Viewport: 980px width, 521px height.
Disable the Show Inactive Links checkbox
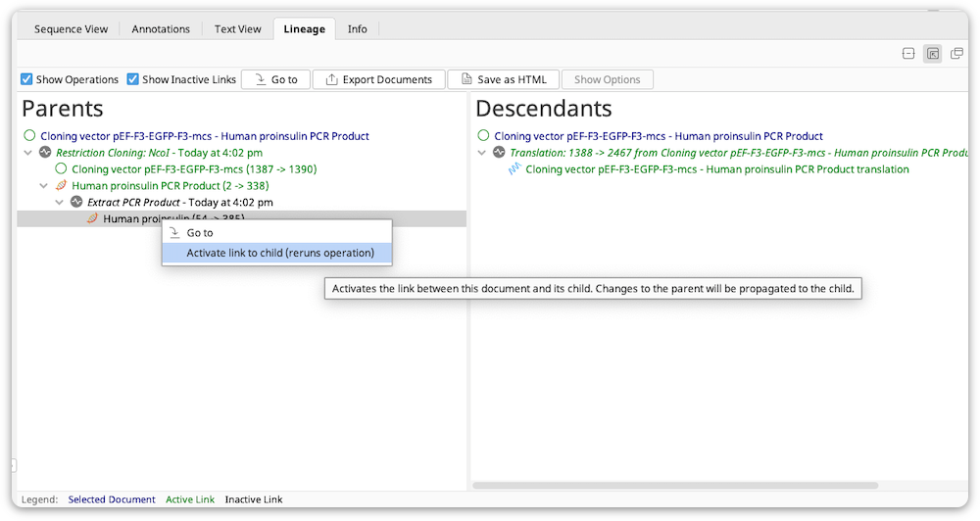coord(132,78)
